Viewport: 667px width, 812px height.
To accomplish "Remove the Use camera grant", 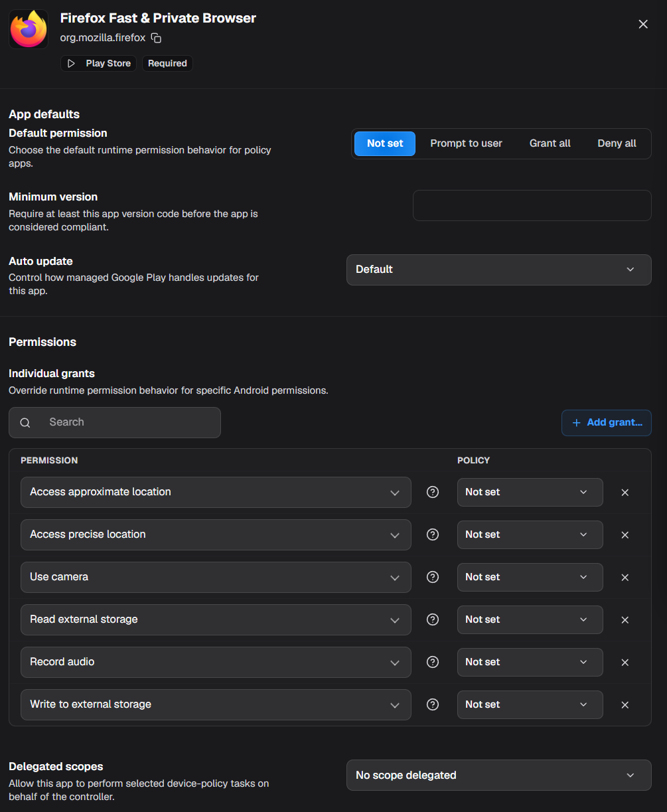I will (x=625, y=578).
